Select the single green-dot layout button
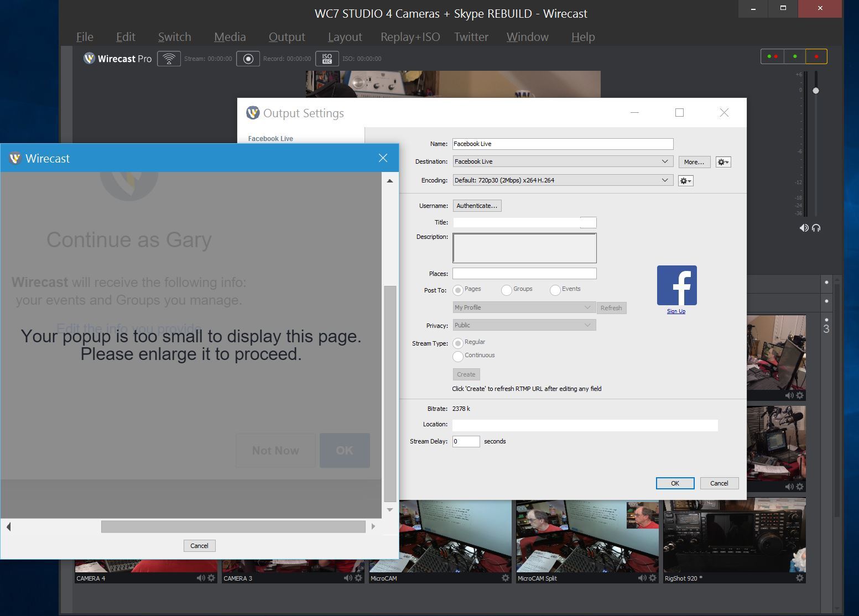This screenshot has height=616, width=859. pos(795,56)
